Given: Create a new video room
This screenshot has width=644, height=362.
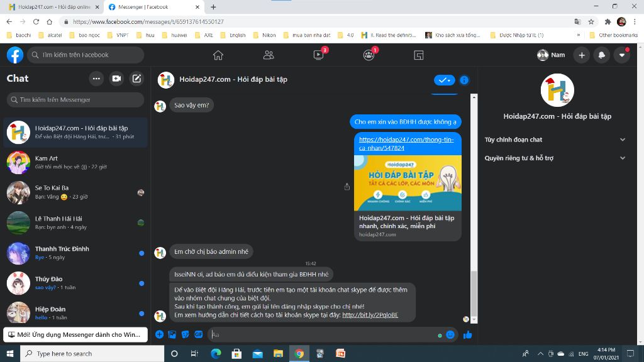Looking at the screenshot, I should 116,79.
